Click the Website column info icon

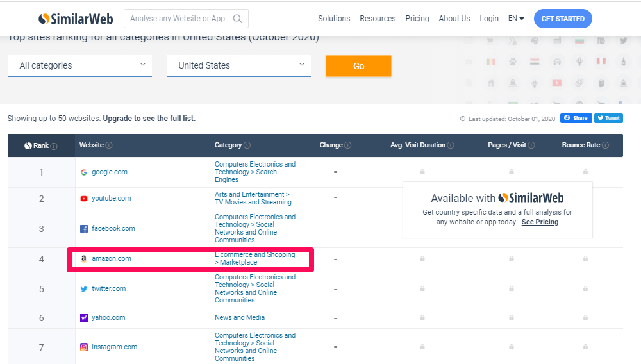click(109, 145)
